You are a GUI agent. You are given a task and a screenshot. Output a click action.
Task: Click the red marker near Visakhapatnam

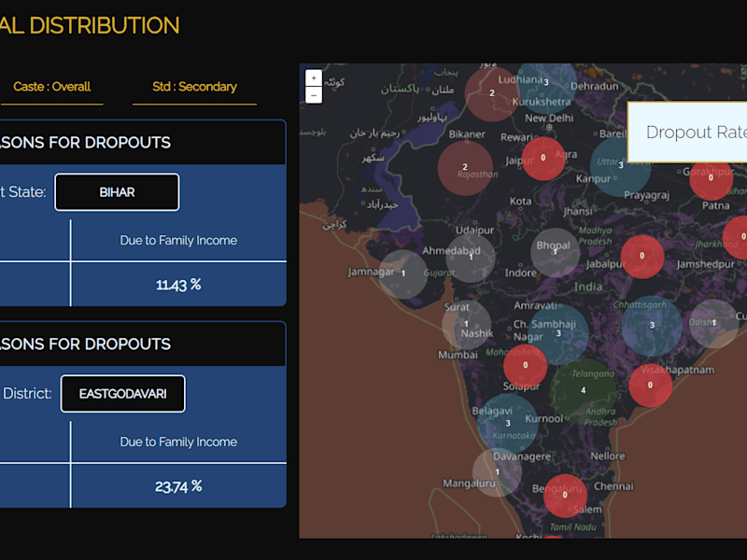tap(650, 385)
